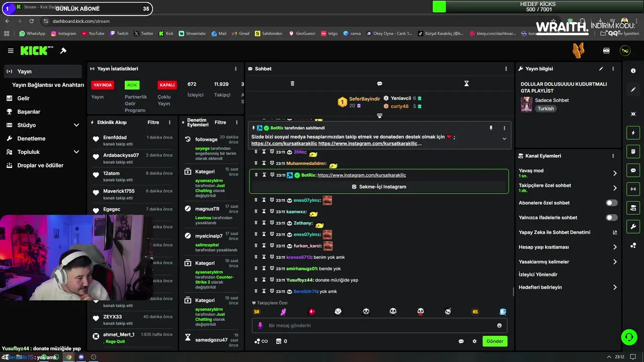Open the hamburger menu beside Kick logo
This screenshot has width=644, height=362.
click(x=11, y=51)
